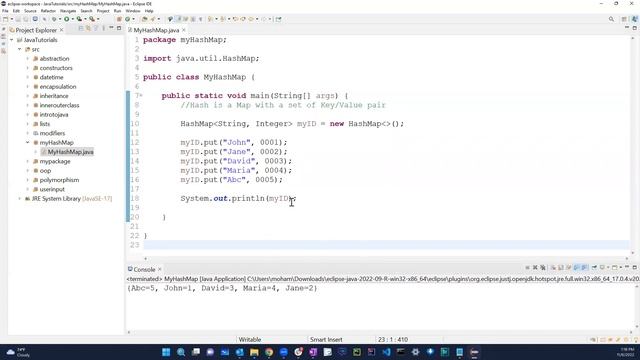Click the Open Type icon in toolbar
640x360 pixels.
click(144, 19)
